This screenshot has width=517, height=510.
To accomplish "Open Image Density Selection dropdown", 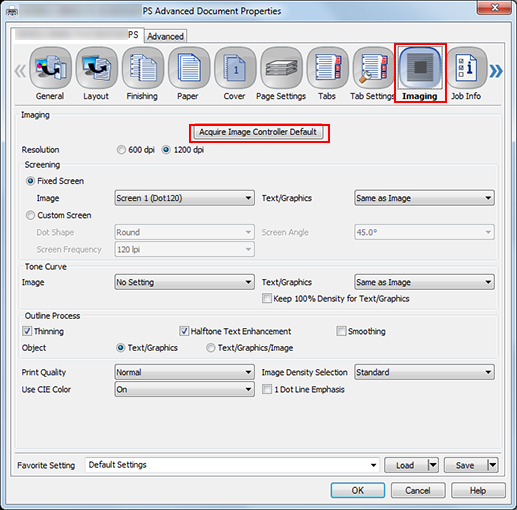I will pyautogui.click(x=424, y=372).
